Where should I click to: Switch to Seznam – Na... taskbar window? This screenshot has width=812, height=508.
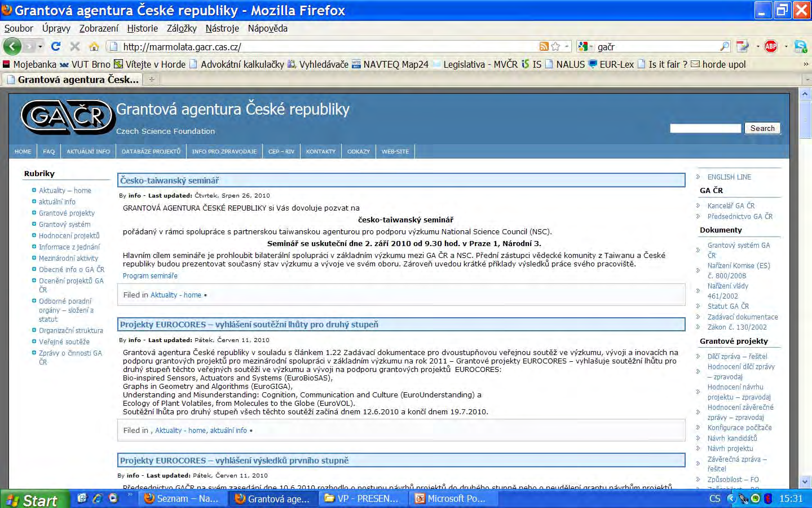pyautogui.click(x=183, y=498)
